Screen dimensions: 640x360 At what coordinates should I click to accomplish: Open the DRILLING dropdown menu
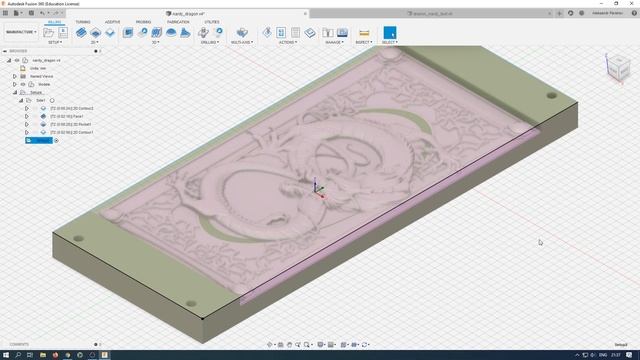click(x=210, y=42)
